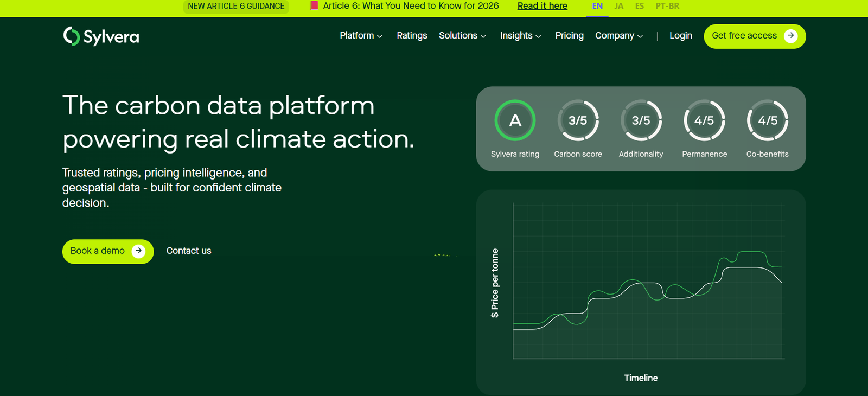
Task: Click the Sylvera rating A circle
Action: 515,120
